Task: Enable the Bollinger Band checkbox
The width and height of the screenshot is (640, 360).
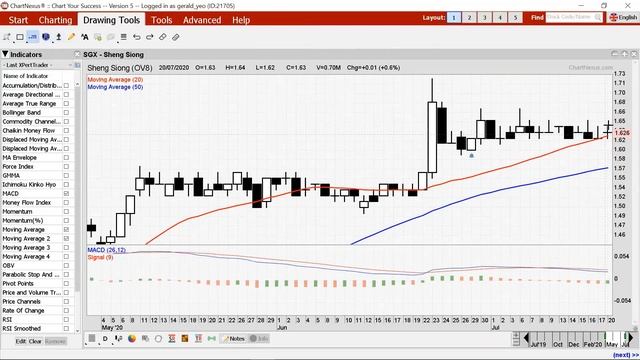Action: tap(66, 113)
